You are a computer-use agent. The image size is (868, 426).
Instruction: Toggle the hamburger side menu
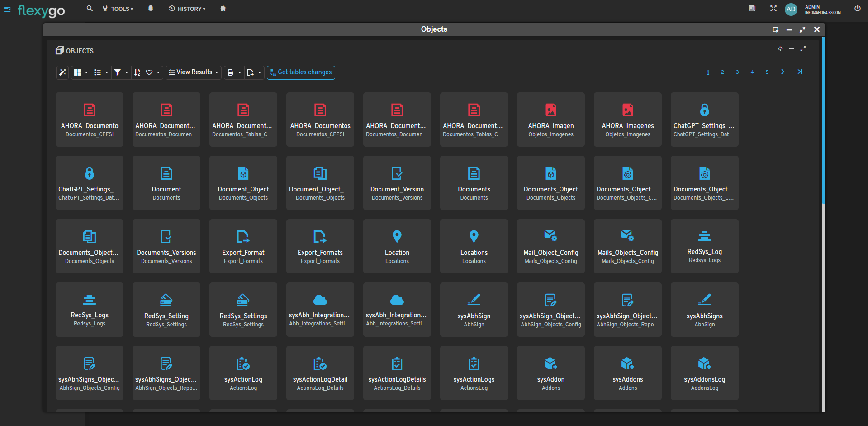7,9
